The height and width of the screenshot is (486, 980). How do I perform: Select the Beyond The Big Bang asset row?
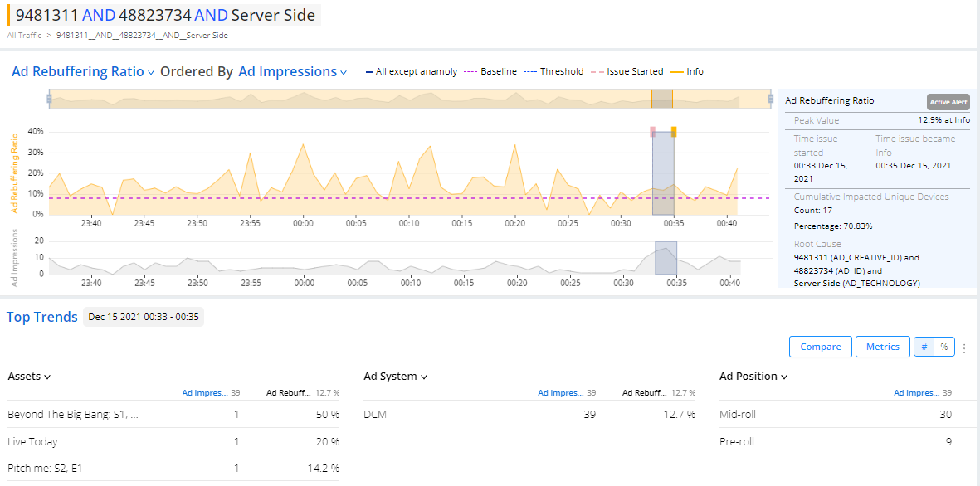[x=173, y=414]
